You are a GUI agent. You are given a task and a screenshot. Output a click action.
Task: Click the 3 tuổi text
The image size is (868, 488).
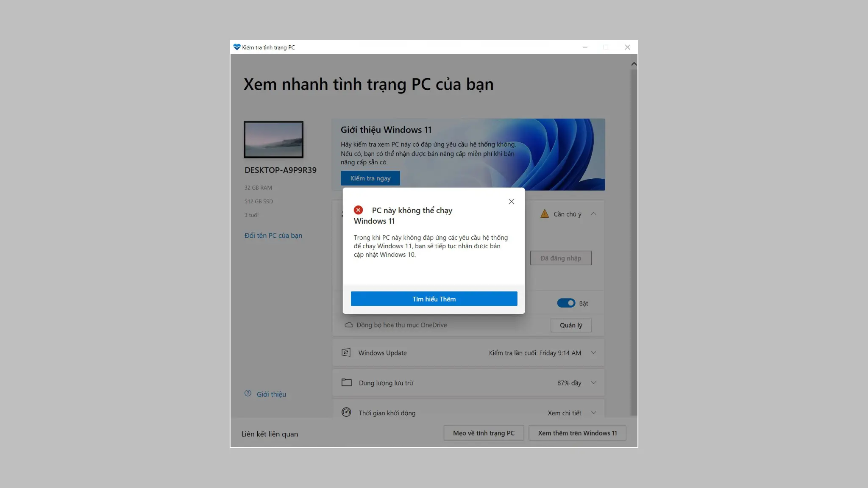pos(251,215)
